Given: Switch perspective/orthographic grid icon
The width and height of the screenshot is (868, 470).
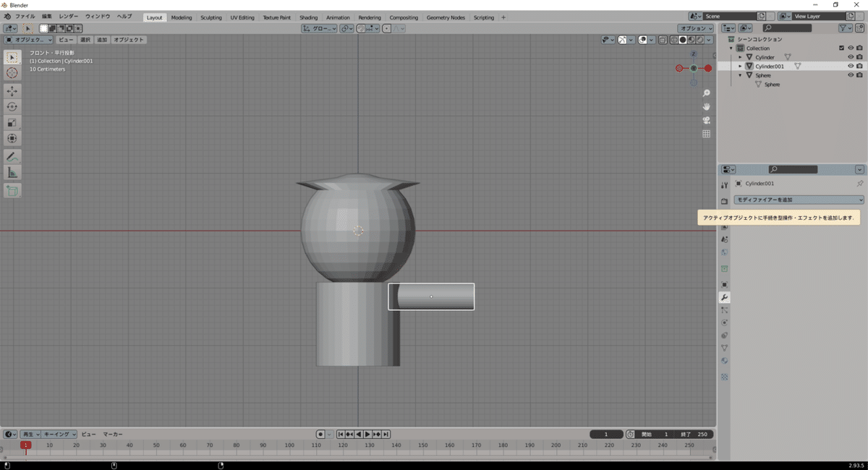Looking at the screenshot, I should [706, 134].
